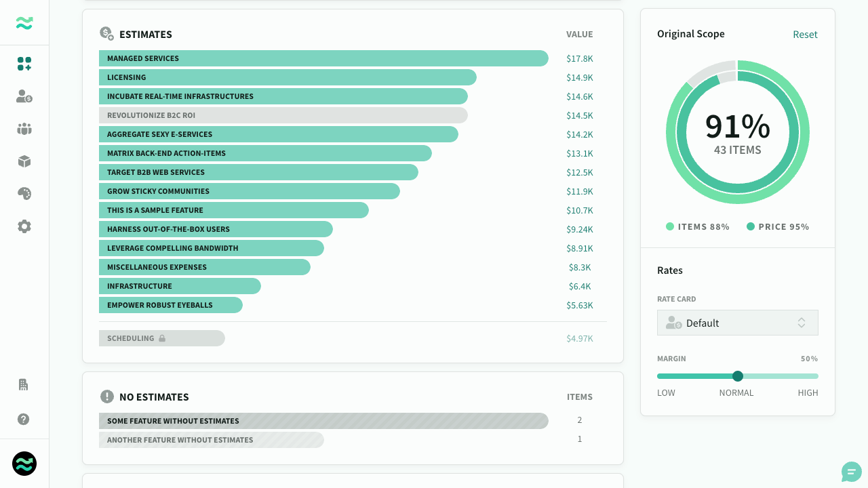Click the margin slider handle

coord(738,376)
